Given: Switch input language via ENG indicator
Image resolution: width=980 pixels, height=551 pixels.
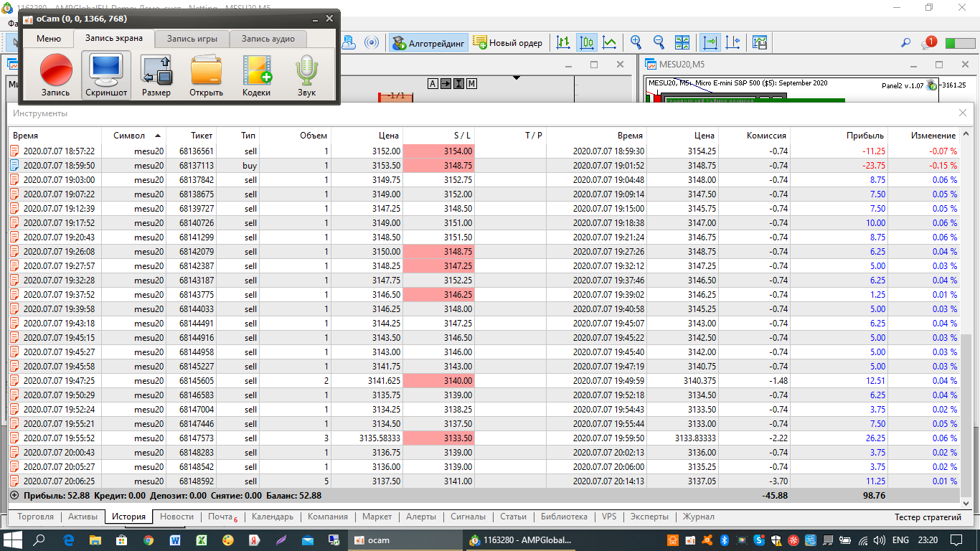Looking at the screenshot, I should [900, 540].
